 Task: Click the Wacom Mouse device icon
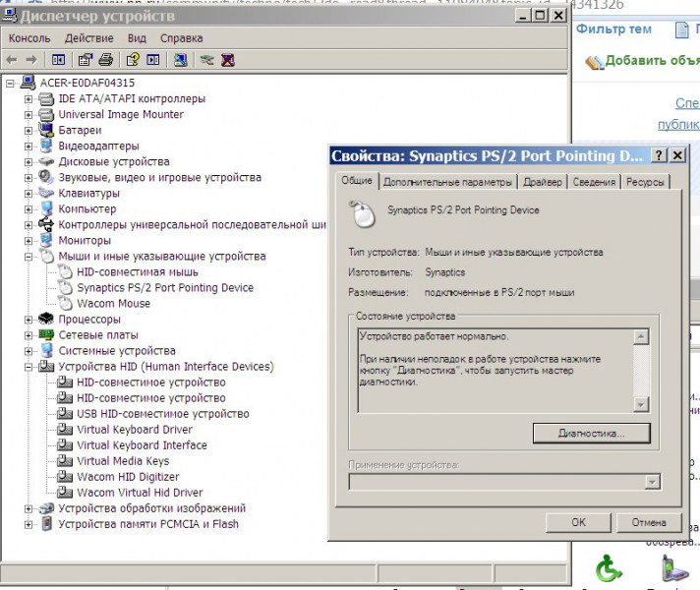point(65,303)
